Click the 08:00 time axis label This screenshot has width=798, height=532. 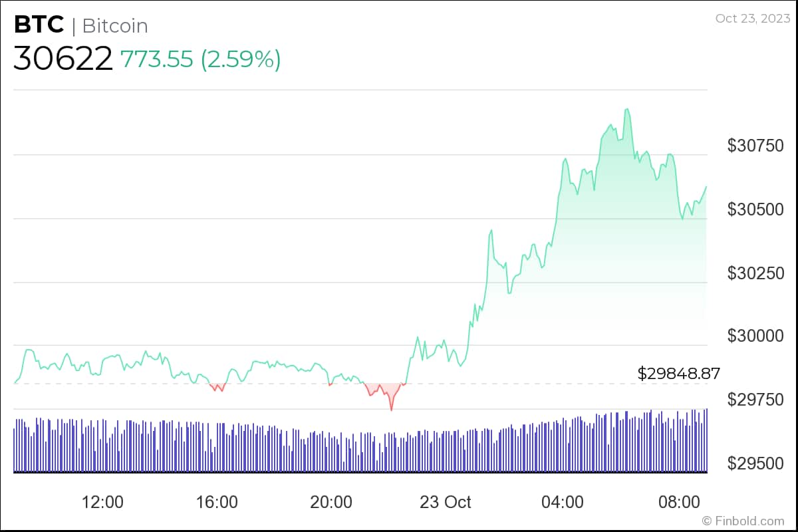point(678,501)
